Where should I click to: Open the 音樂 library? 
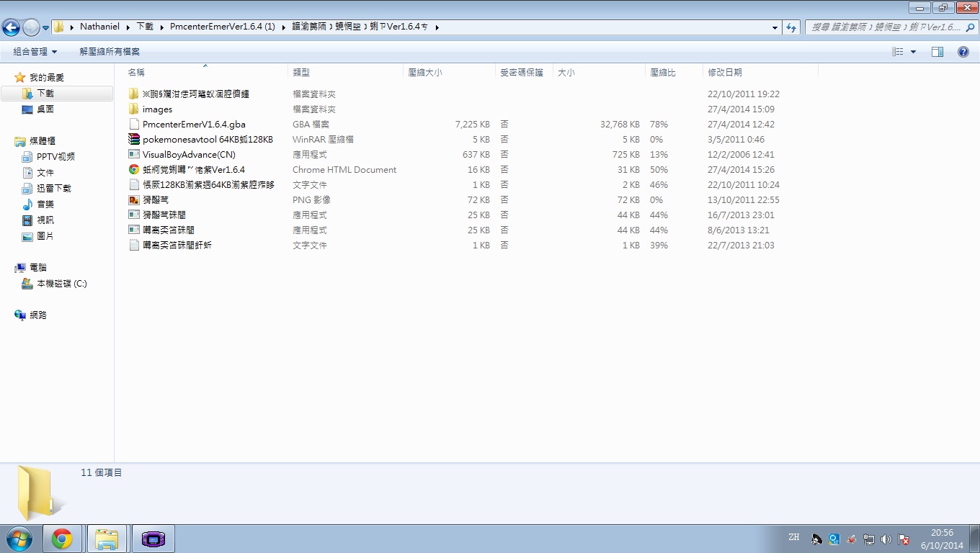45,204
